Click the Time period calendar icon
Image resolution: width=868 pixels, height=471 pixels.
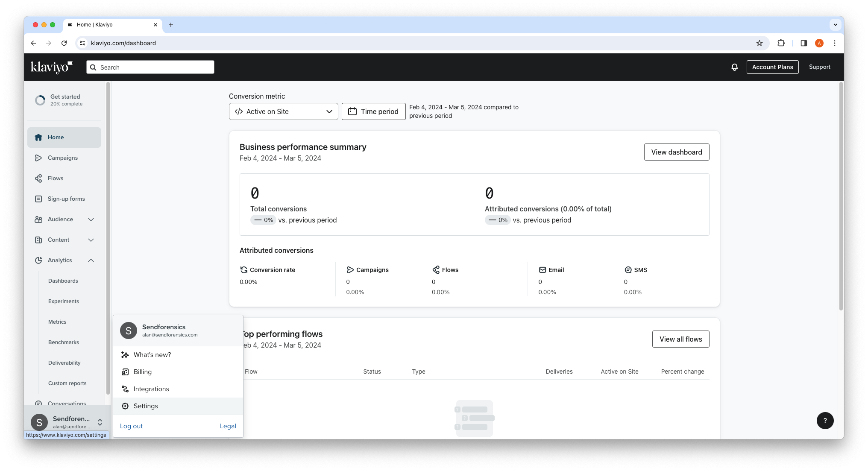coord(352,111)
